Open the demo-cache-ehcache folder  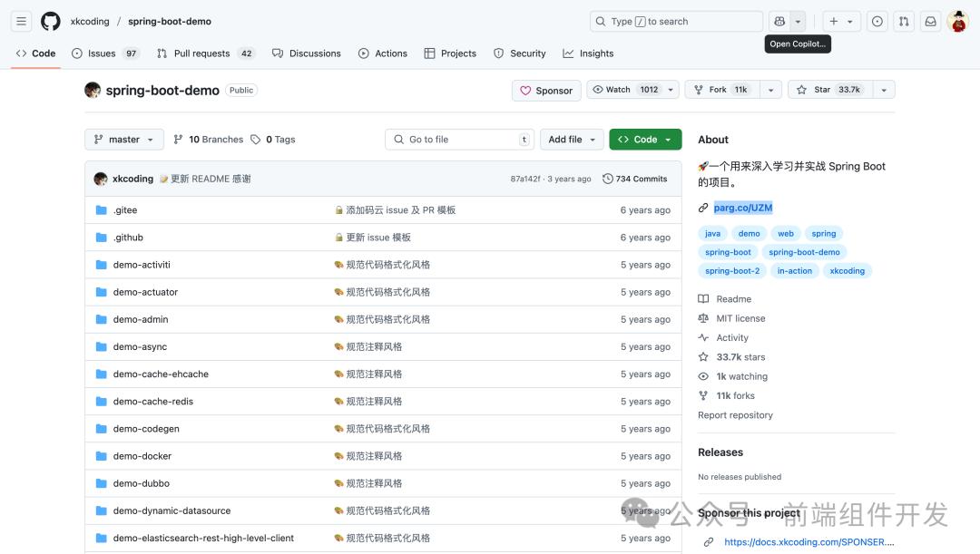(161, 374)
